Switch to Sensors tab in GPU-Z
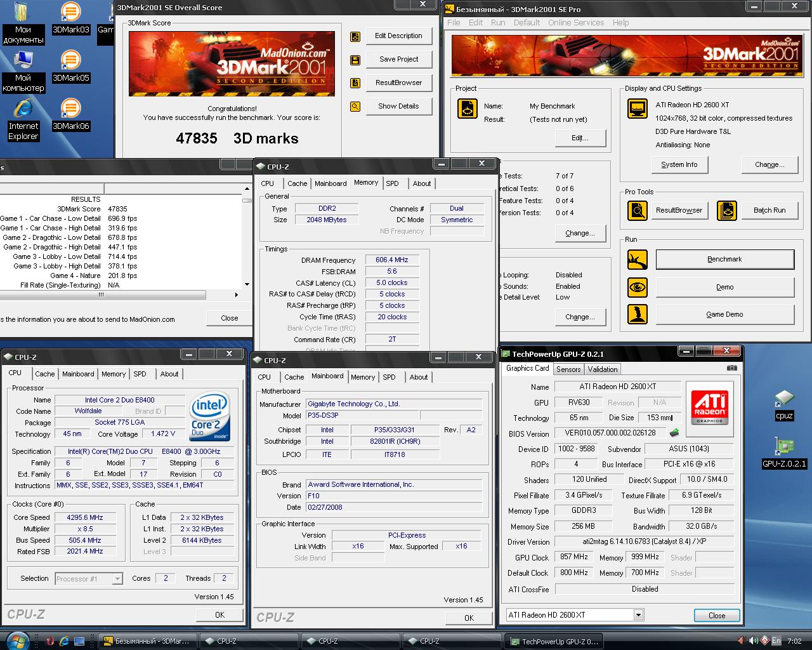This screenshot has height=650, width=812. pyautogui.click(x=568, y=369)
